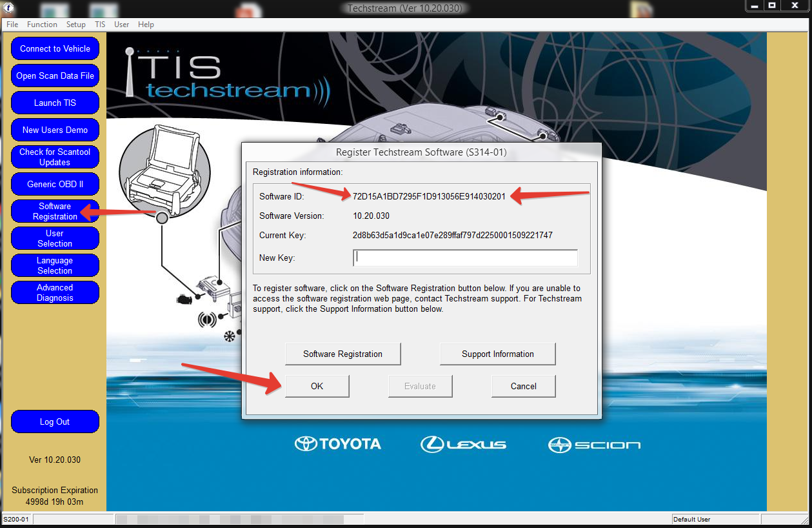
Task: Click the Support Information button
Action: (497, 354)
